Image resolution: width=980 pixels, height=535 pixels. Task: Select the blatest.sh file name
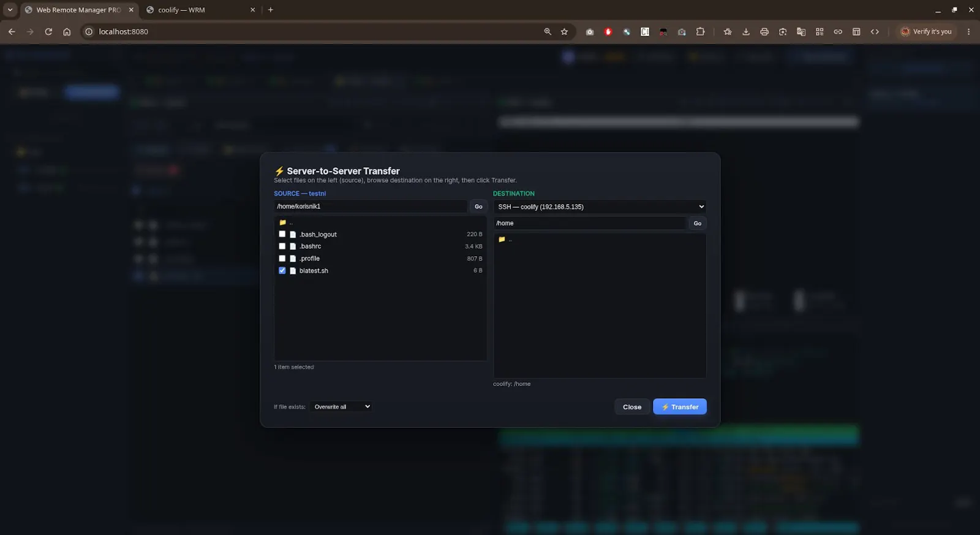[314, 271]
